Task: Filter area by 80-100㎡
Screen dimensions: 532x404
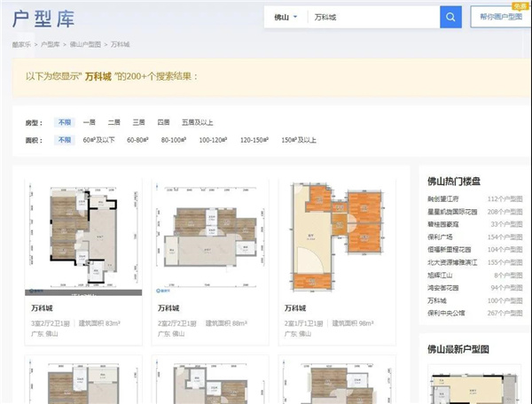Action: tap(174, 140)
